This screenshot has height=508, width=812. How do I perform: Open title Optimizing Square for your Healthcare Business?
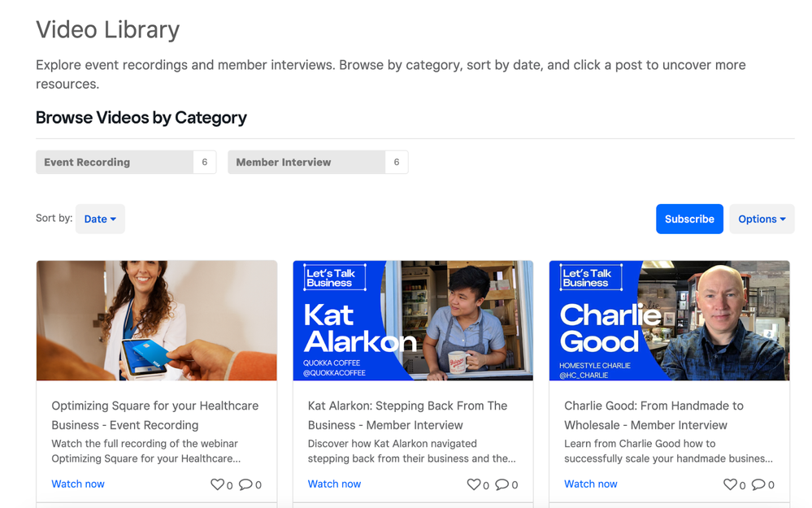[154, 415]
